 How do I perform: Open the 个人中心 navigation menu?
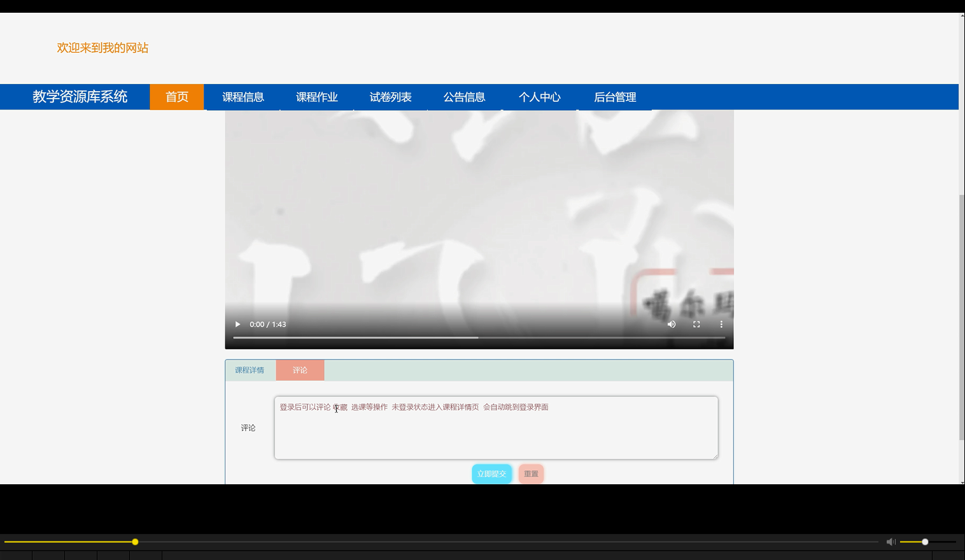point(539,97)
